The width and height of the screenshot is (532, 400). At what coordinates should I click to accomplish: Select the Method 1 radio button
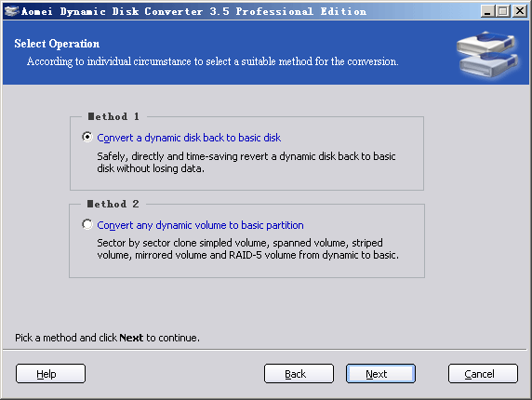click(x=87, y=137)
